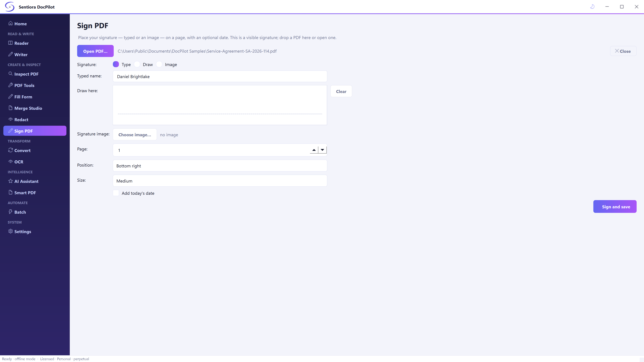Open the AI Assistant section
This screenshot has width=644, height=362.
pos(35,181)
